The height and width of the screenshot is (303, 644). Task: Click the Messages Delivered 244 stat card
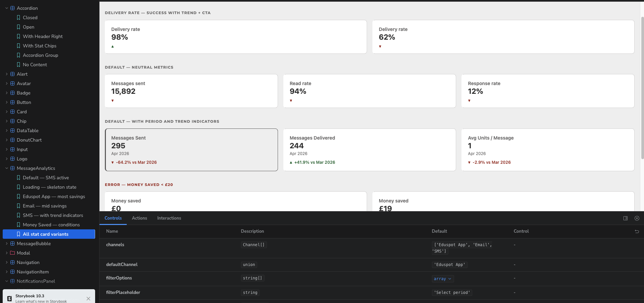(x=369, y=150)
